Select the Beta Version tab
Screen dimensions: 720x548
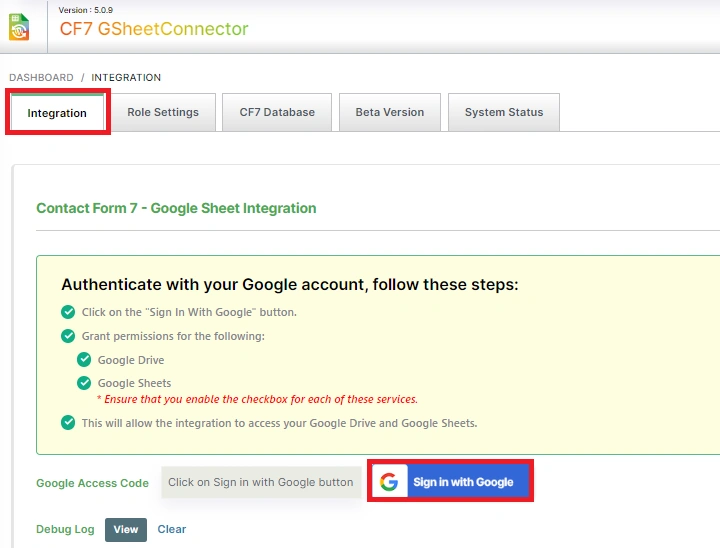pos(390,112)
